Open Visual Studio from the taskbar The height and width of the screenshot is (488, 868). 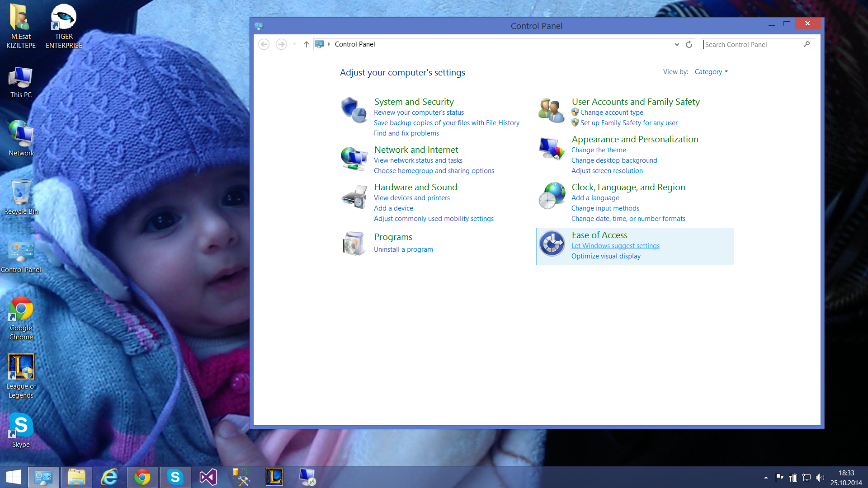[208, 477]
